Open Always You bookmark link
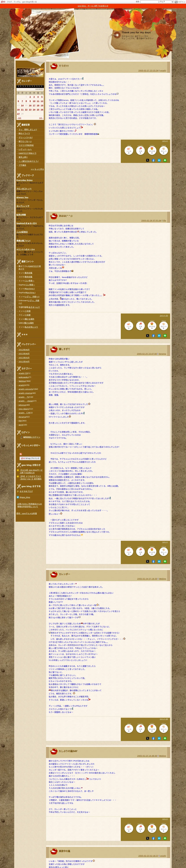This screenshot has width=186, height=868. 22,197
